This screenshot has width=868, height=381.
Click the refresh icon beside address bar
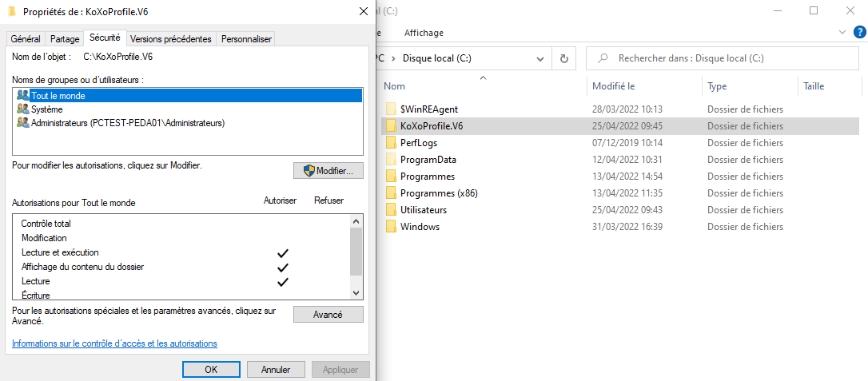563,58
